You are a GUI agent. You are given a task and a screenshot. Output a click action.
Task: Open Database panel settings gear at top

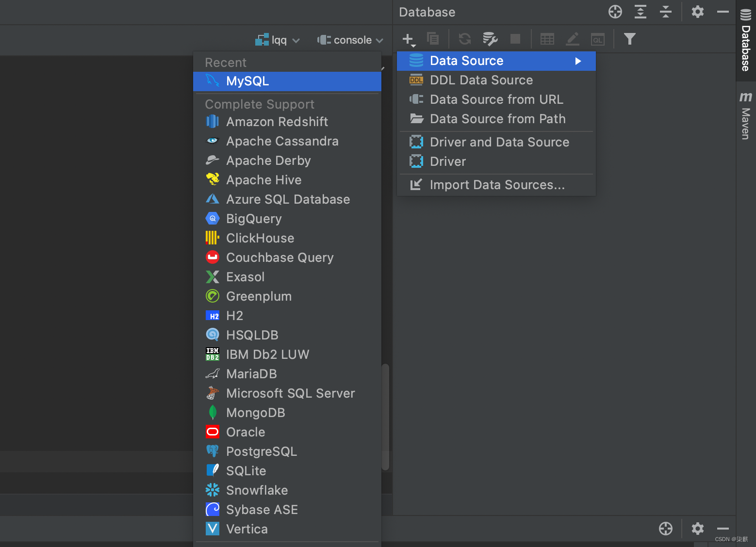pos(698,12)
